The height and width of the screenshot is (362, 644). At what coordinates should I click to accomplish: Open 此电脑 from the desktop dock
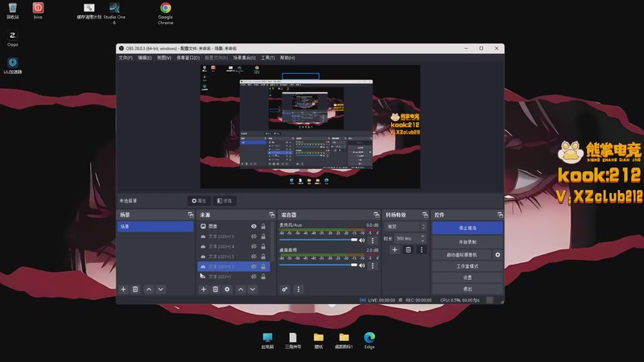[267, 340]
